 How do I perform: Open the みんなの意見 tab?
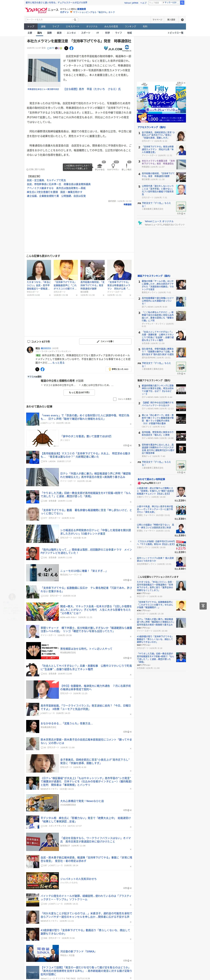(111, 27)
